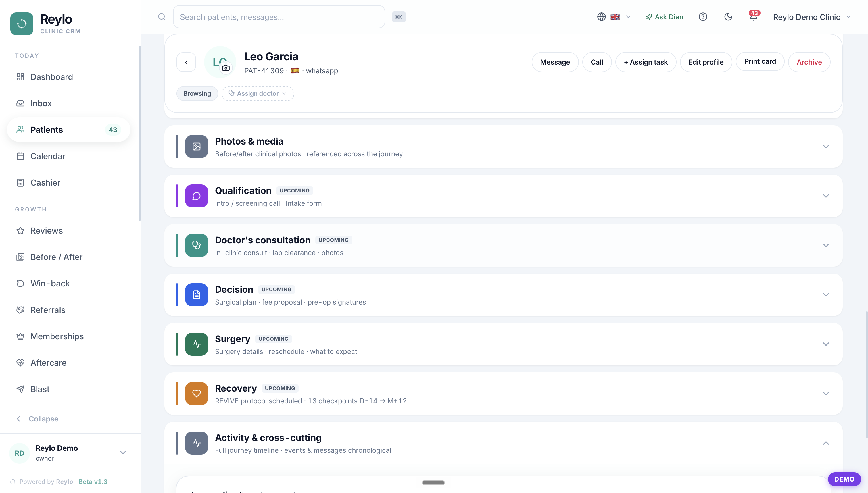Image resolution: width=868 pixels, height=493 pixels.
Task: Toggle dark mode moon icon
Action: (728, 17)
